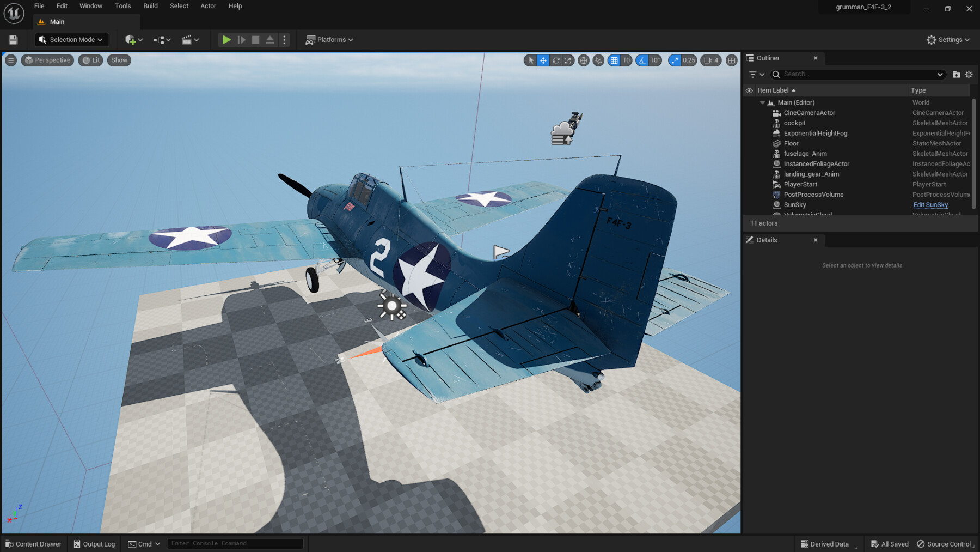
Task: Select the Rotate gizmo tool
Action: point(556,60)
